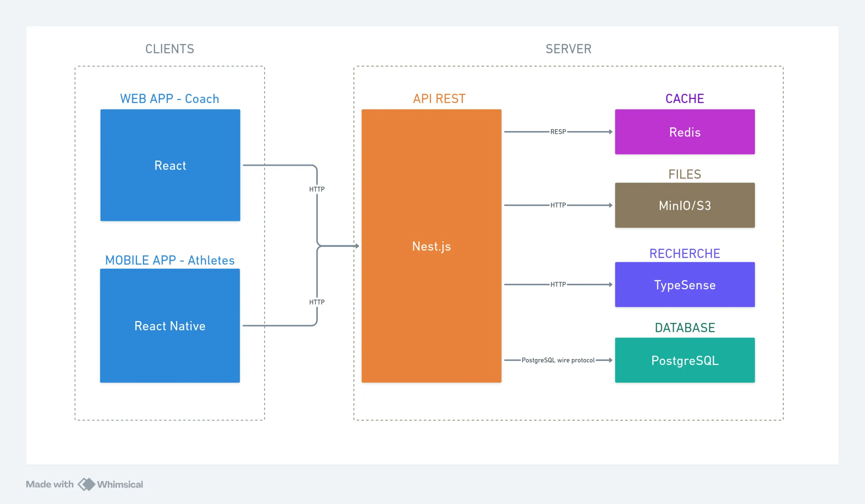The height and width of the screenshot is (504, 865).
Task: Click the HTTP label on React connector
Action: click(x=317, y=189)
